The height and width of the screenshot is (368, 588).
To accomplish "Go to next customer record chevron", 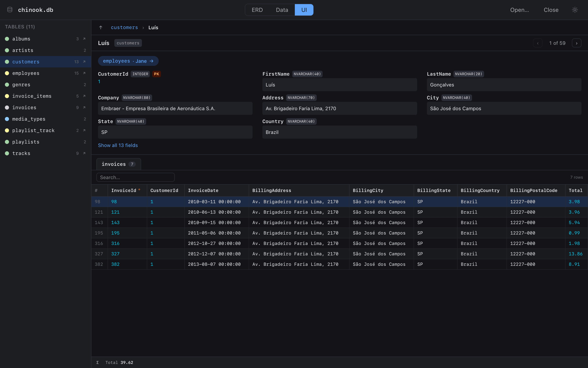I will 577,43.
